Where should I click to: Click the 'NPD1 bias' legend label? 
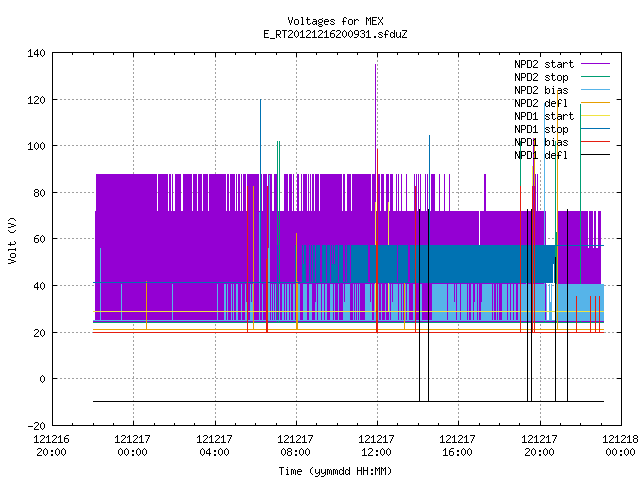[x=541, y=142]
